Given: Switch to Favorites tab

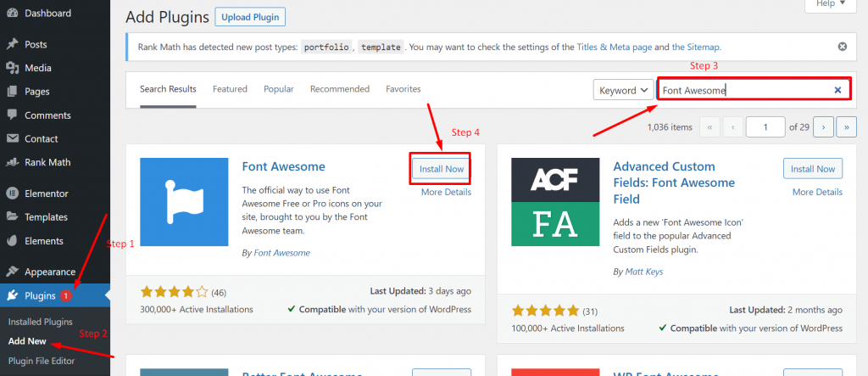Looking at the screenshot, I should coord(403,89).
